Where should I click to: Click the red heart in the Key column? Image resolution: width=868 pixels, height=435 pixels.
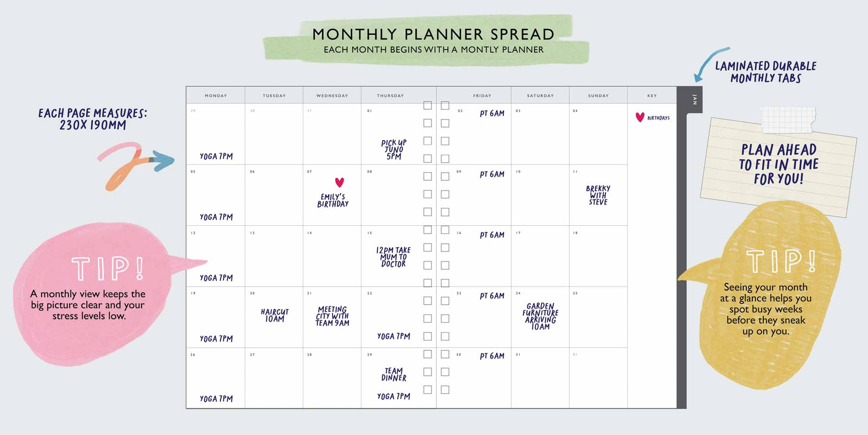point(640,117)
